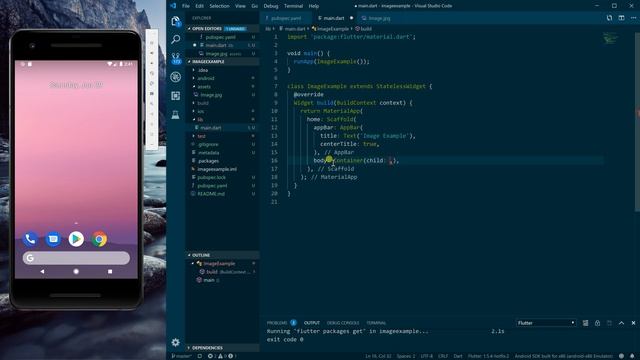The image size is (640, 360).
Task: Click the Dart language mode in status bar
Action: (x=458, y=356)
